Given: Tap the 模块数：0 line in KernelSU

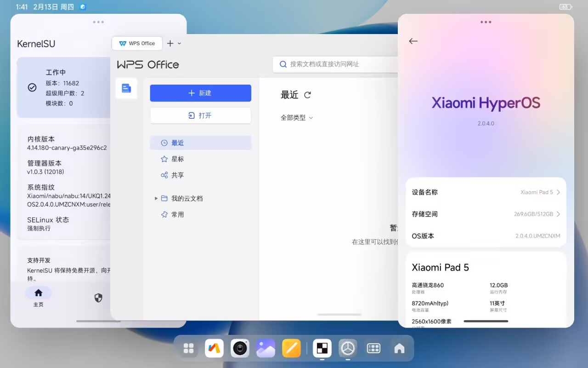Looking at the screenshot, I should pos(59,103).
